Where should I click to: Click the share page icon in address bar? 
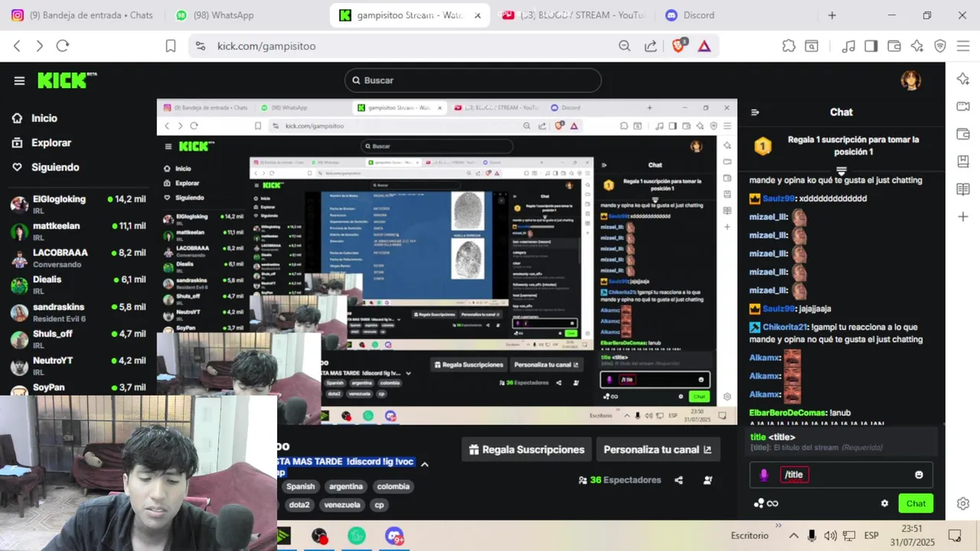click(651, 46)
